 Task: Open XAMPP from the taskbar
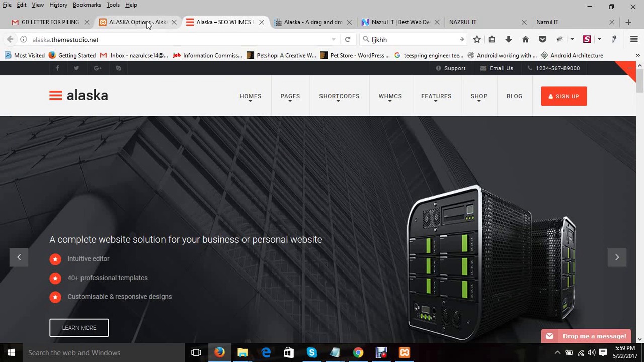coord(404,352)
